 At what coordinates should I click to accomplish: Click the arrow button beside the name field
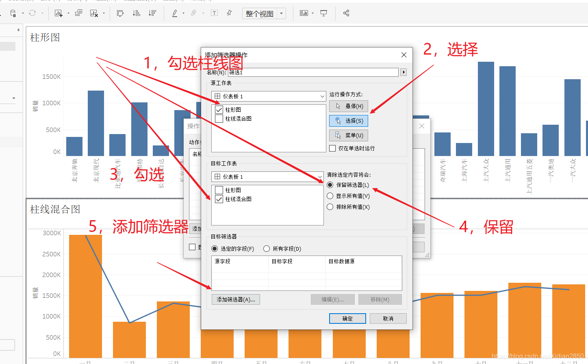pos(404,72)
